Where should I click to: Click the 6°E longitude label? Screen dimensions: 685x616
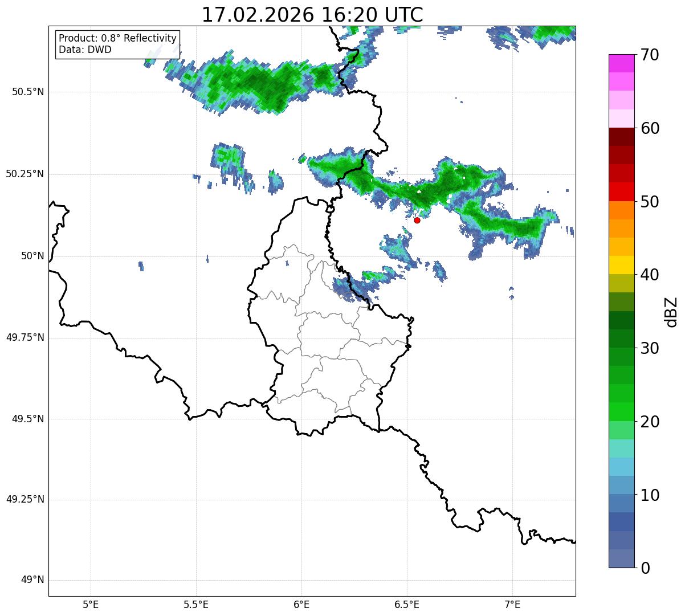click(x=301, y=604)
